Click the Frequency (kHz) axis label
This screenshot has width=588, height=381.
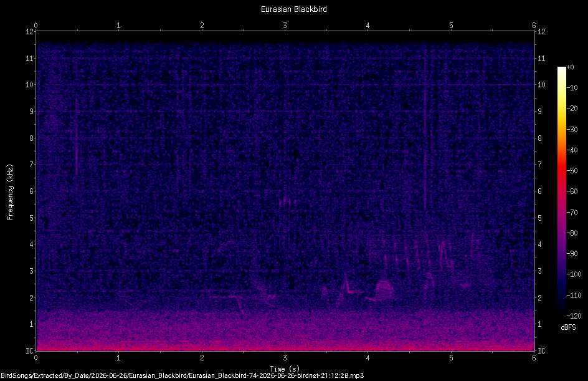coord(10,192)
